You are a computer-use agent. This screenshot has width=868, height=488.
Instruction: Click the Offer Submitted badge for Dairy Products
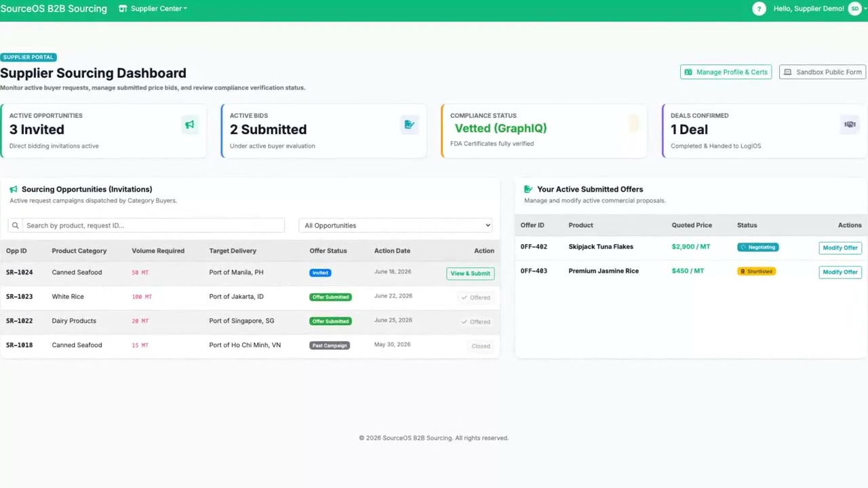click(x=330, y=321)
